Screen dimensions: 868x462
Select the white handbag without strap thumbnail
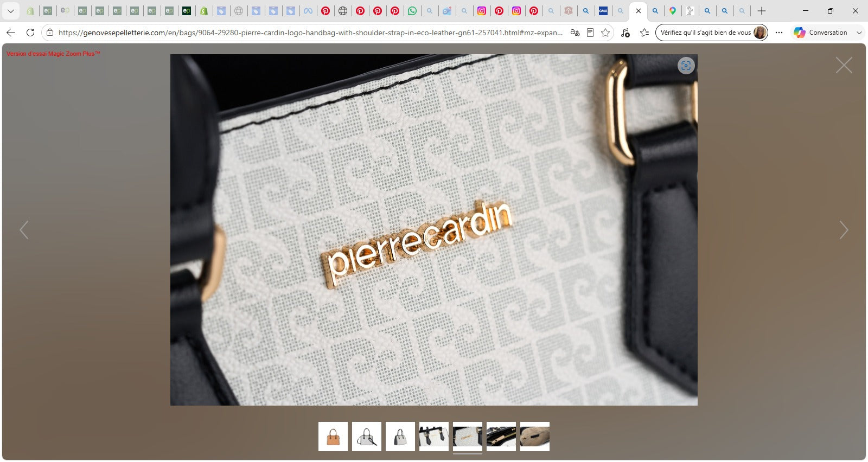(400, 437)
